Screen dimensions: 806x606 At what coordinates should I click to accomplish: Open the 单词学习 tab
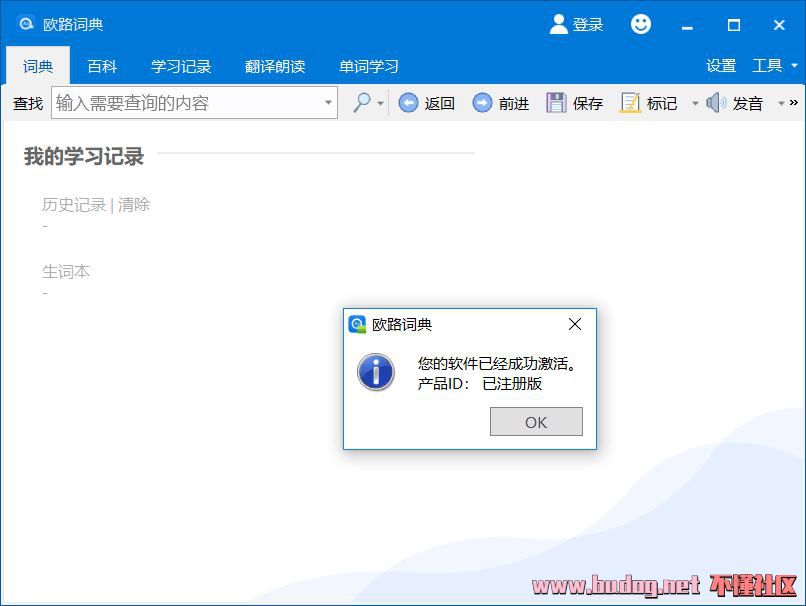click(369, 66)
